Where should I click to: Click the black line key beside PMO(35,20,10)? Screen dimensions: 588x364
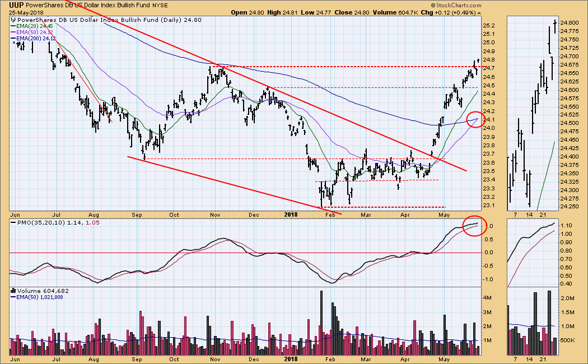click(13, 223)
